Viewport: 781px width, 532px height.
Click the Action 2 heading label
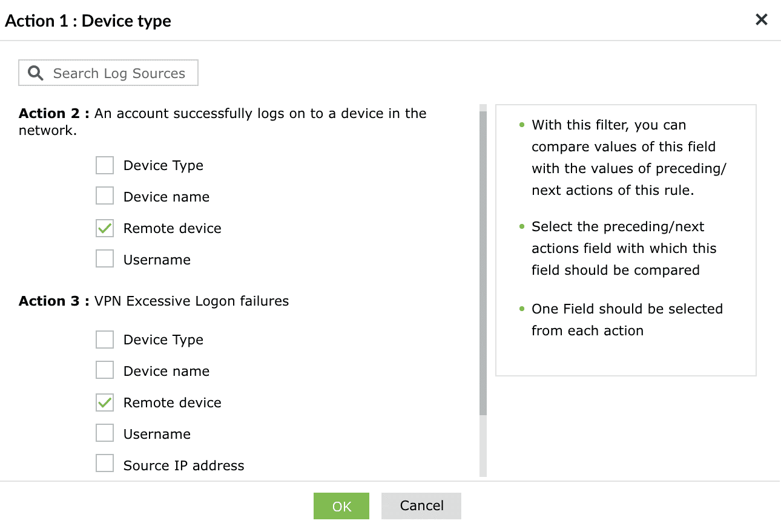coord(54,114)
